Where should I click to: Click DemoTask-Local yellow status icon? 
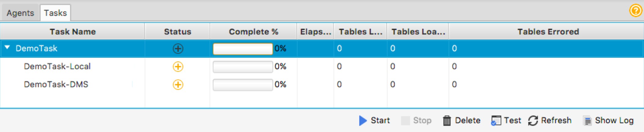[x=178, y=67]
